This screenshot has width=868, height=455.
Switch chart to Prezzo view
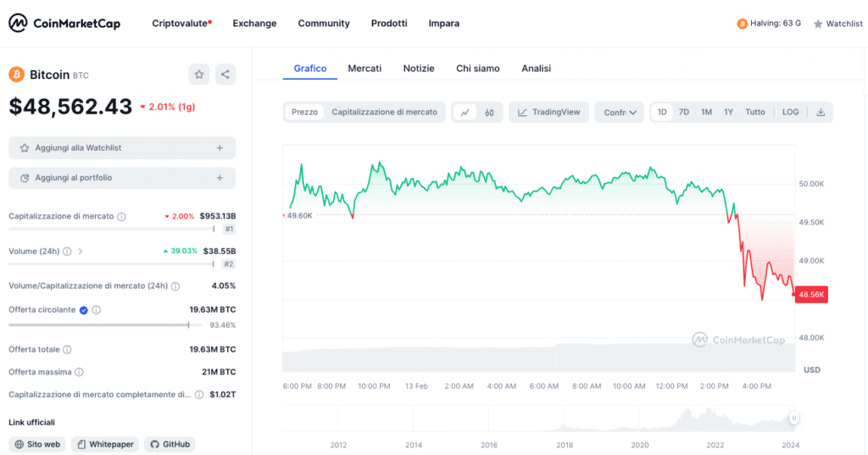(304, 112)
